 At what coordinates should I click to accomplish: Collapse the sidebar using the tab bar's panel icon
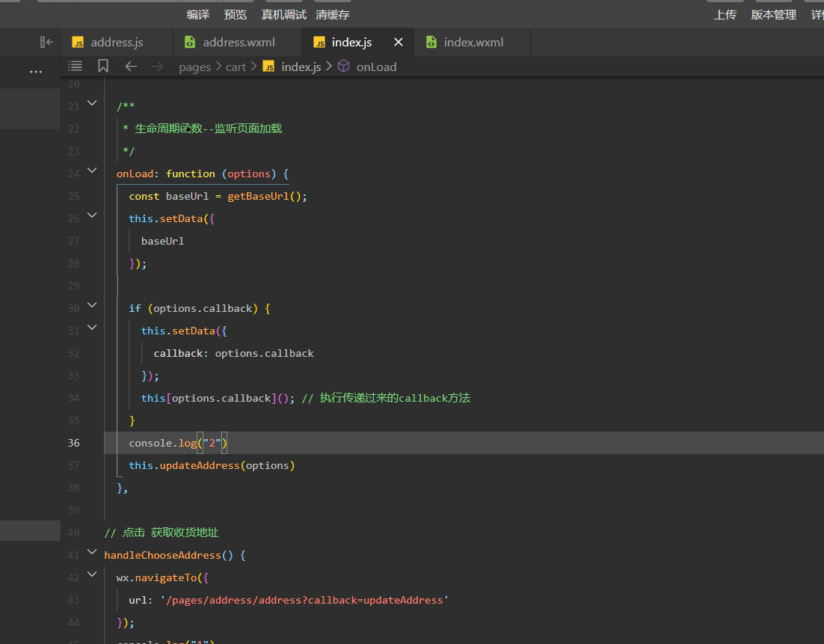[x=46, y=43]
